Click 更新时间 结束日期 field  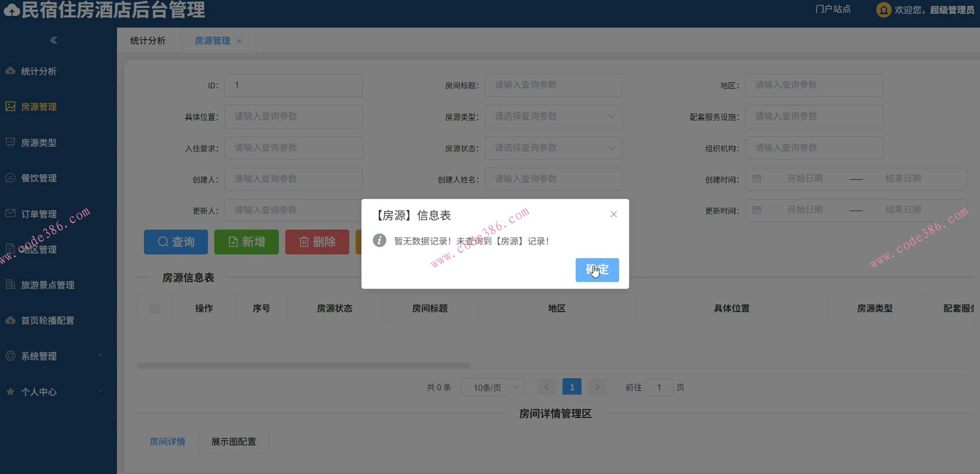pos(903,210)
